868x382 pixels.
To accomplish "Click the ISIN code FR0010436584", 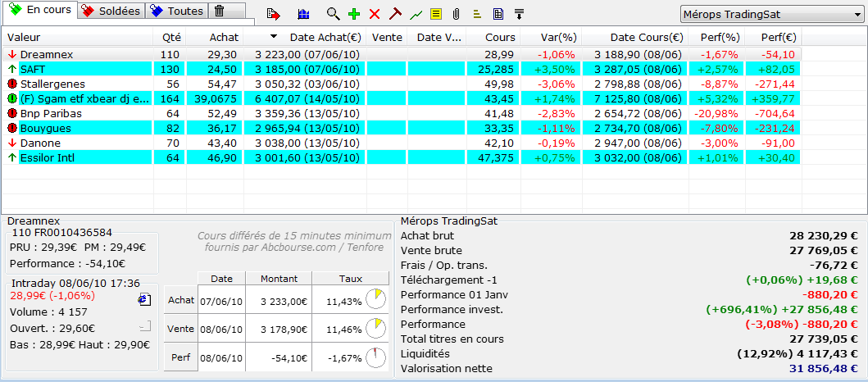I will tap(72, 233).
